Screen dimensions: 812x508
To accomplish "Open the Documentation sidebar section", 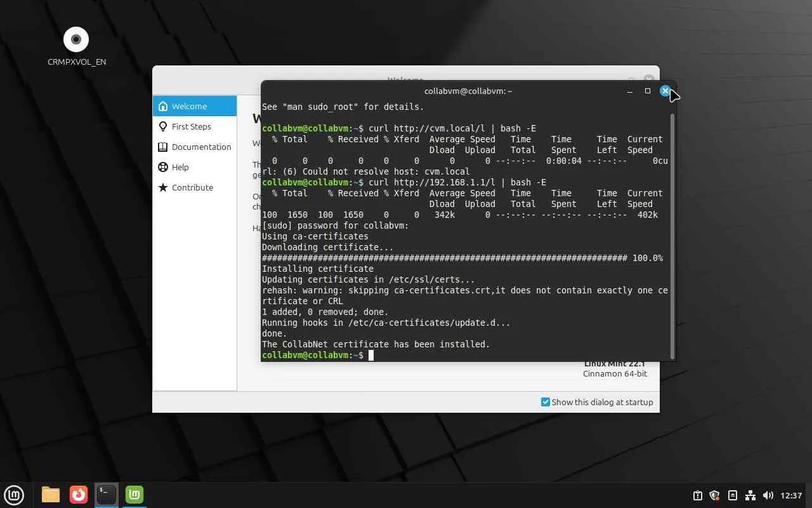I will [x=195, y=147].
